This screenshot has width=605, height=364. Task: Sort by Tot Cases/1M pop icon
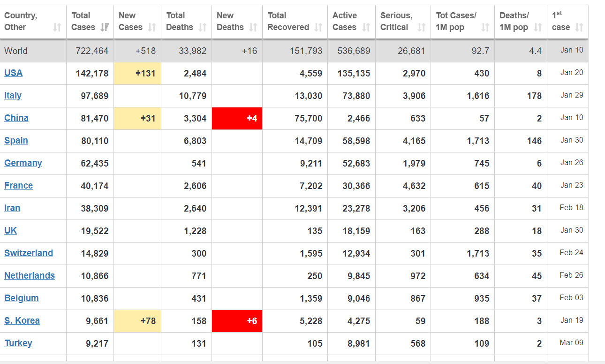click(485, 28)
